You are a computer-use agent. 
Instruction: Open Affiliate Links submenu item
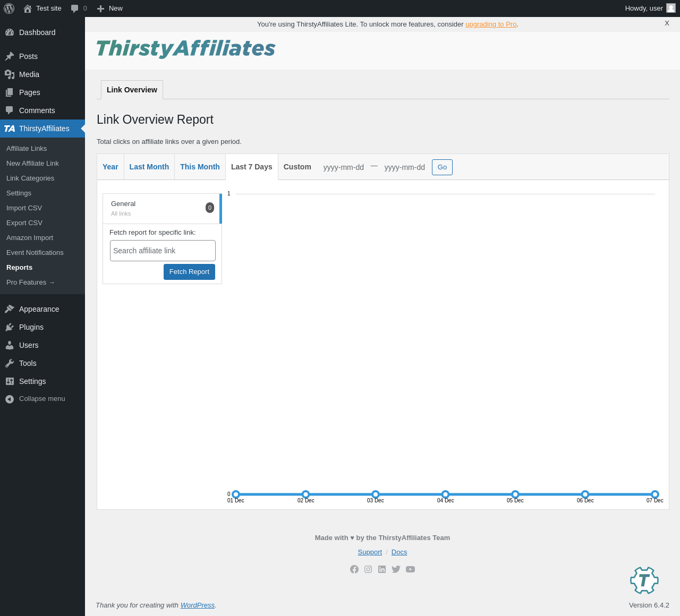click(27, 149)
